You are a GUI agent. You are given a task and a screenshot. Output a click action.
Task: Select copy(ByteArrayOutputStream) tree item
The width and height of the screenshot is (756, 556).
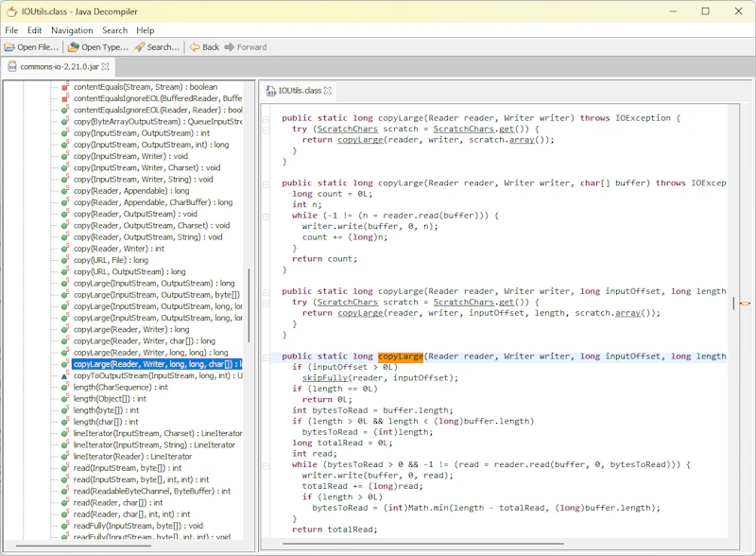click(158, 122)
